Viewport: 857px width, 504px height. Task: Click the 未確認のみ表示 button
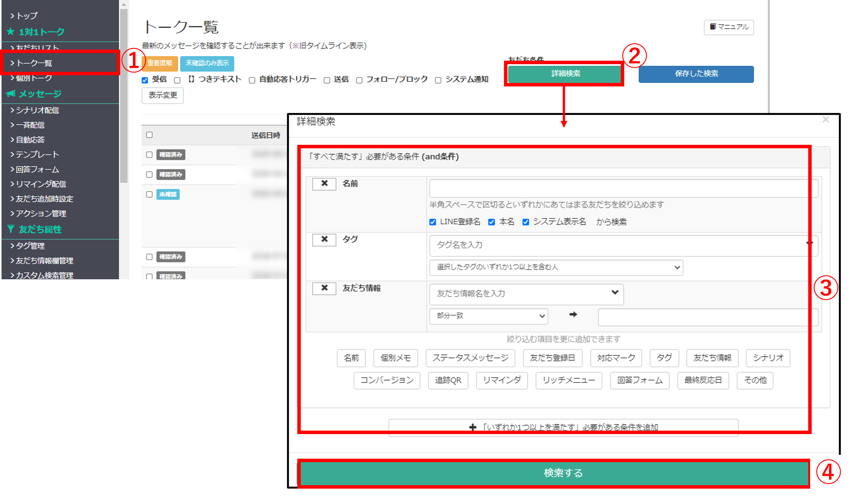coord(207,63)
